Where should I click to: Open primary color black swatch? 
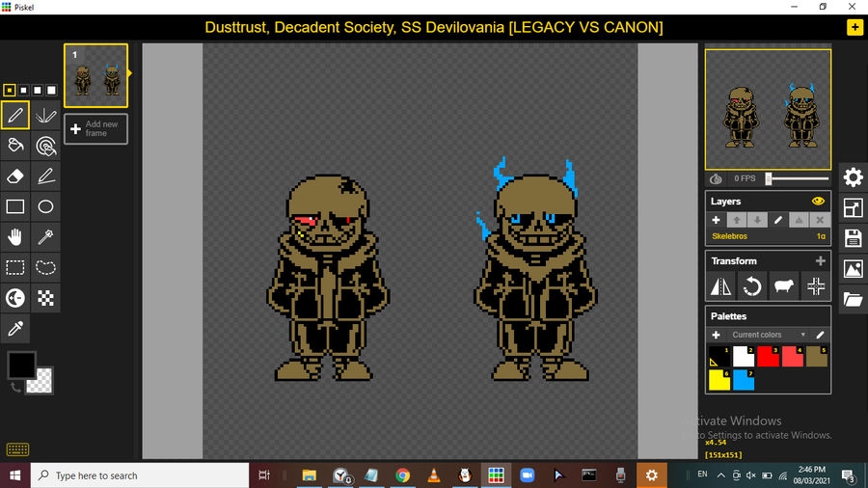(21, 365)
